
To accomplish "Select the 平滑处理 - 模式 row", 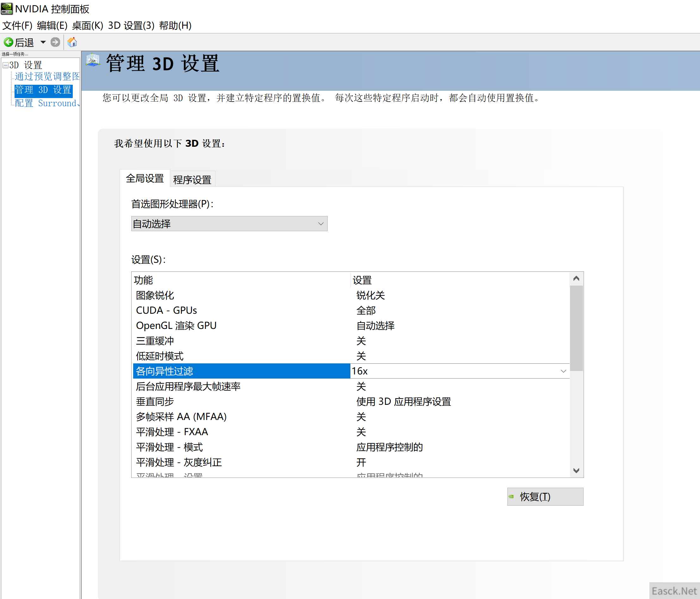I will point(351,447).
